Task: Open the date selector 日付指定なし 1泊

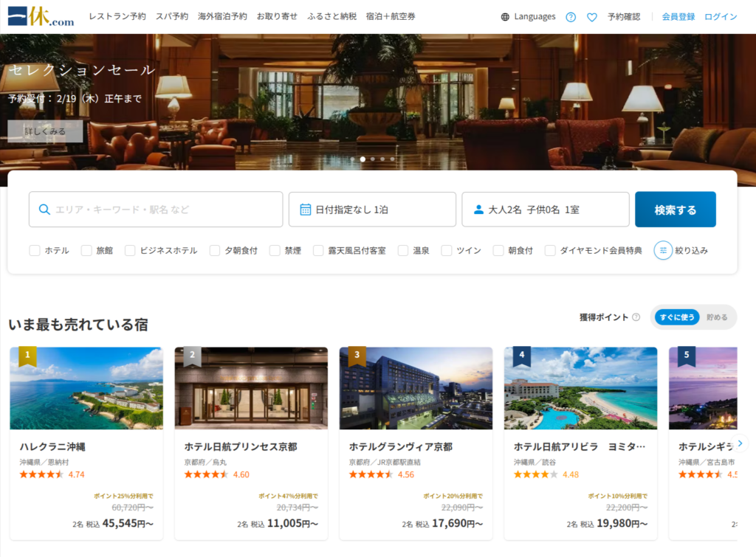Action: tap(372, 210)
